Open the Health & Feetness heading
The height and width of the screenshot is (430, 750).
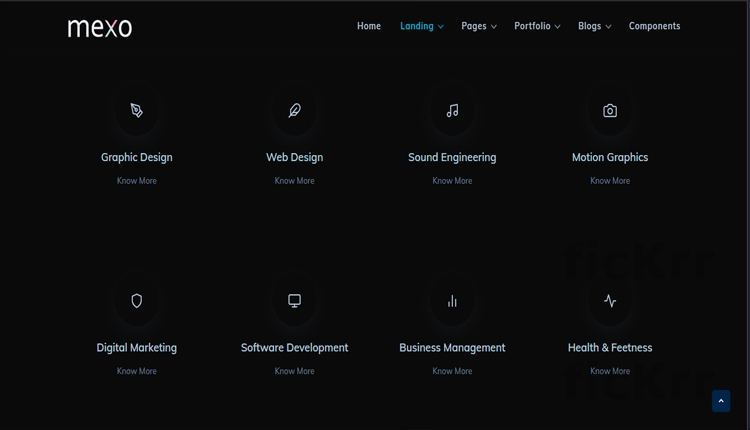click(x=610, y=348)
